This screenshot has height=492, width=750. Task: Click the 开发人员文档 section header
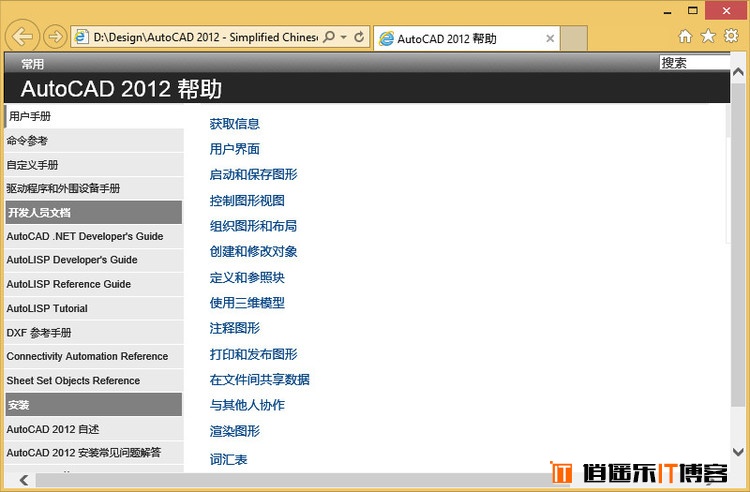94,212
